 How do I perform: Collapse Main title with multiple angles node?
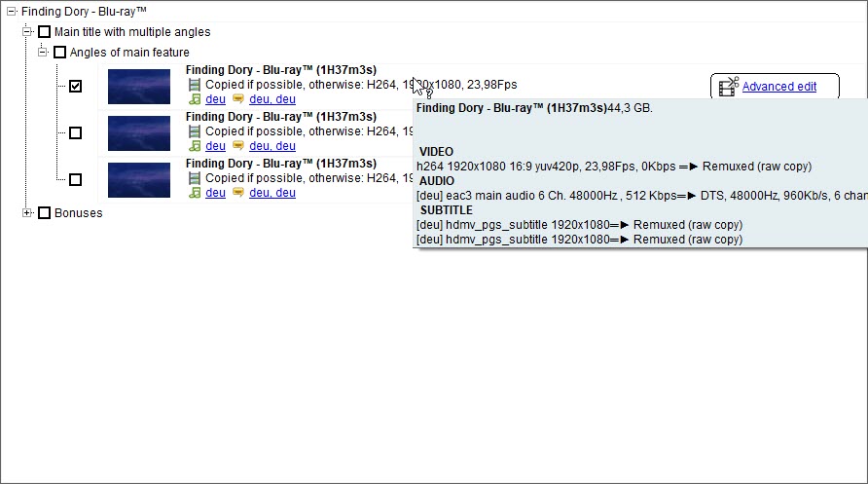[26, 31]
